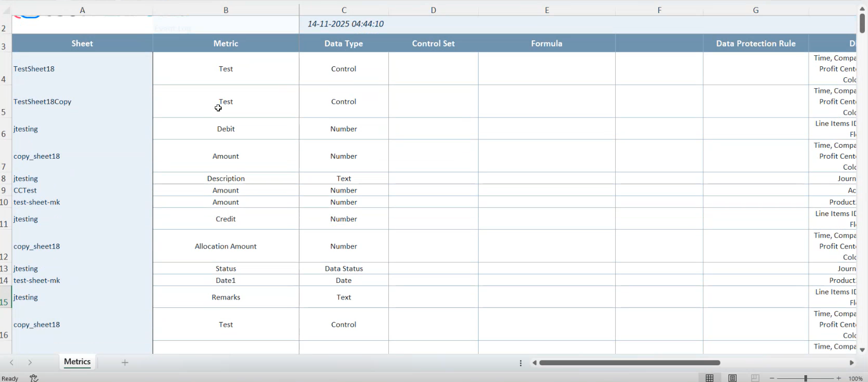Open the Metrics sheet tab
The height and width of the screenshot is (382, 868).
pos(77,362)
